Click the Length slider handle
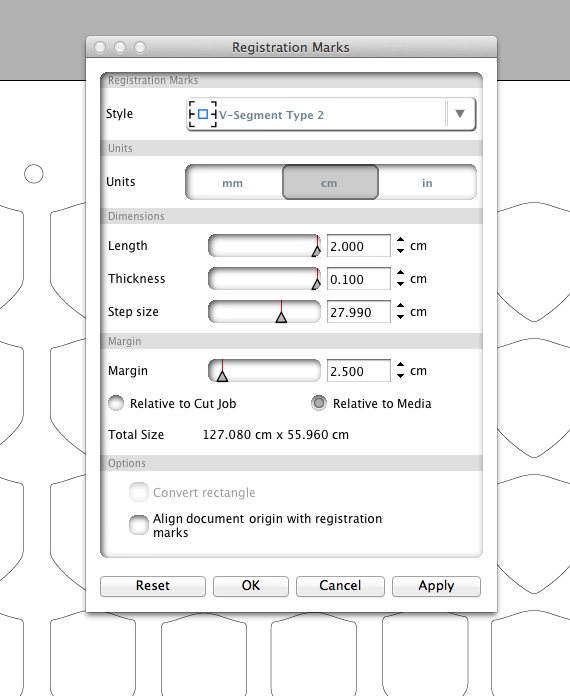570x696 pixels. point(316,252)
